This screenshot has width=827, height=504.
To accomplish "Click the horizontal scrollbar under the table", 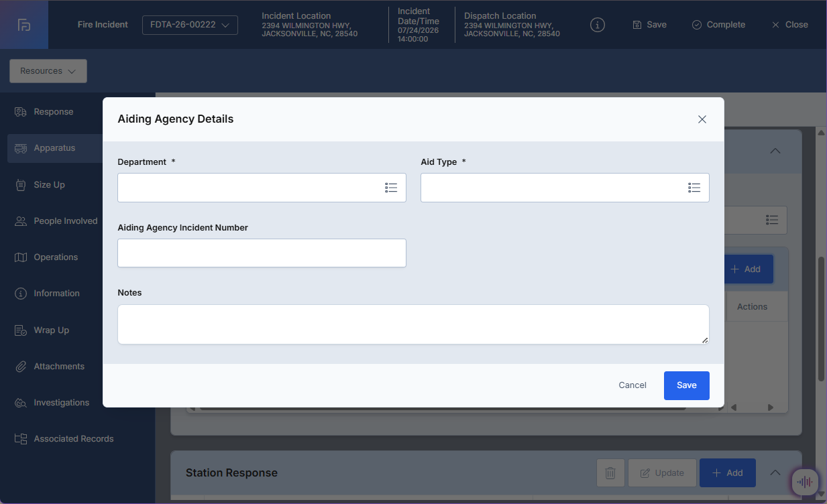I will point(443,407).
